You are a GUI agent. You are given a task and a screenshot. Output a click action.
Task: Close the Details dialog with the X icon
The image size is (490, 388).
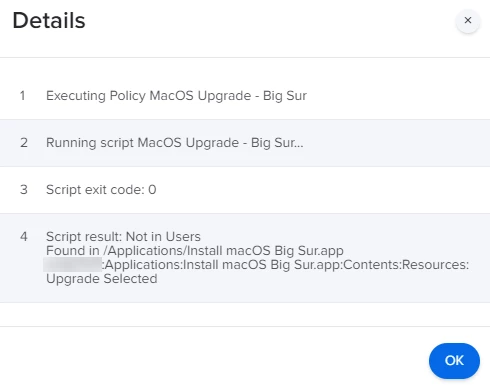(x=468, y=20)
